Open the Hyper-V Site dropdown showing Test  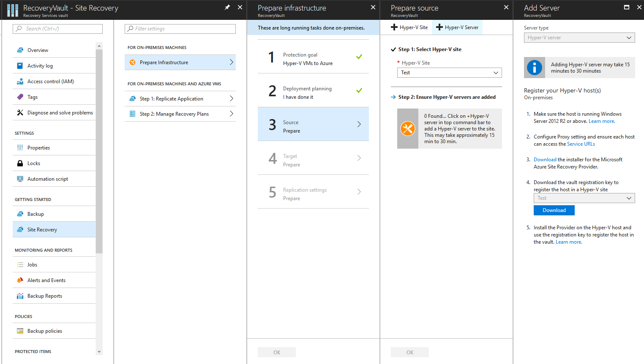[450, 73]
